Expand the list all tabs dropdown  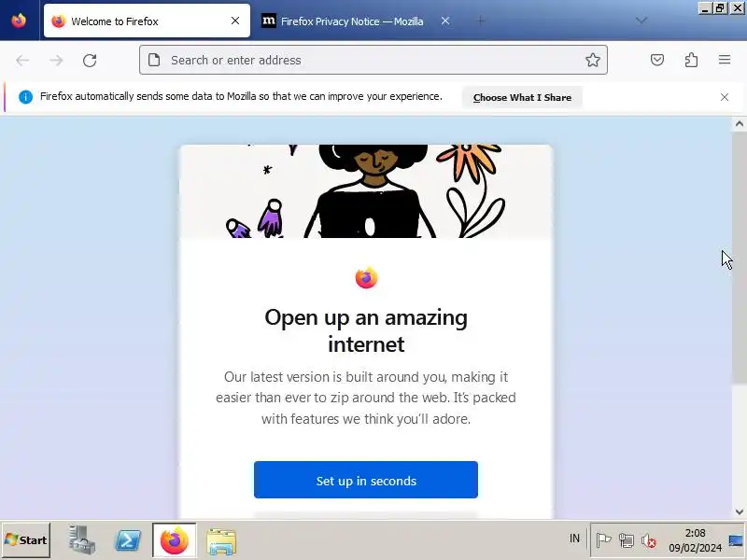[x=641, y=20]
